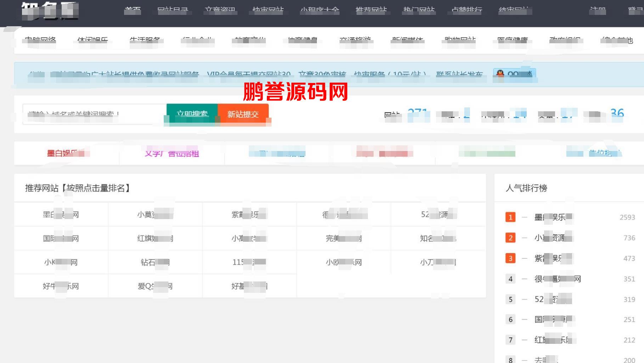Open the 小高 recommended site cell

pos(250,239)
